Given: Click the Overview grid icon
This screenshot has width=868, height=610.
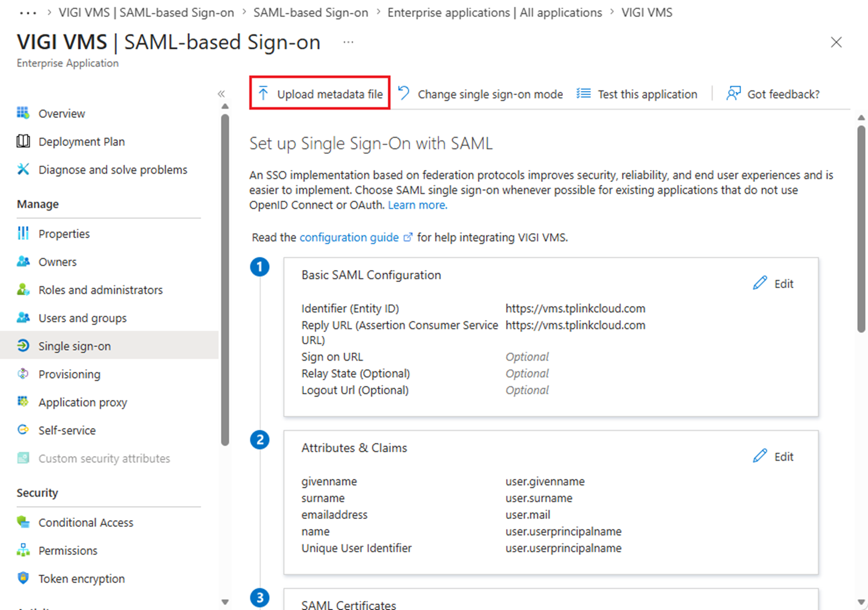Looking at the screenshot, I should click(23, 113).
